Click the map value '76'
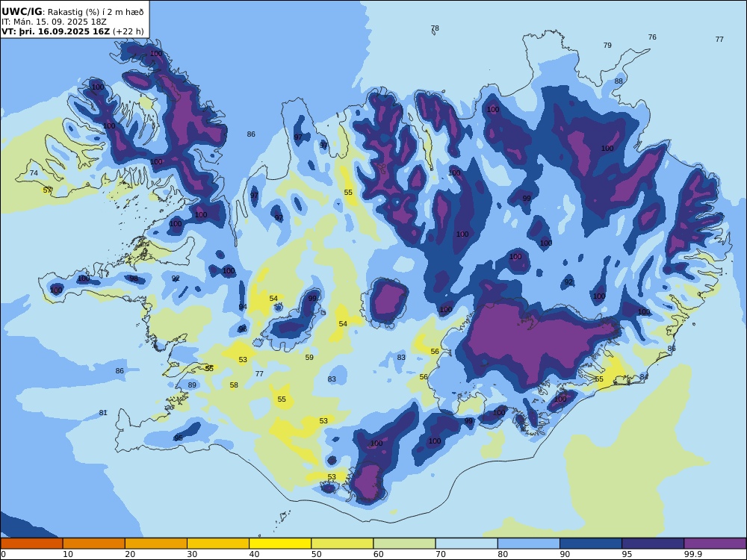The width and height of the screenshot is (747, 560). pyautogui.click(x=652, y=37)
